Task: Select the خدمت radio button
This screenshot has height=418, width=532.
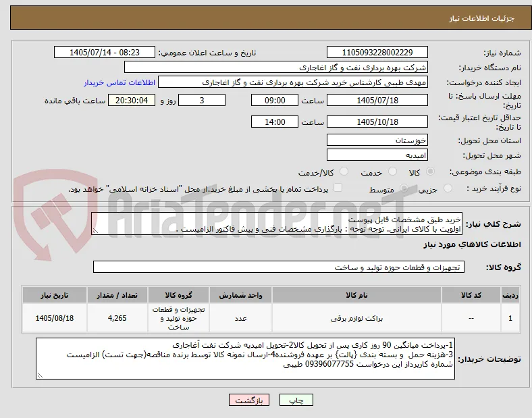Action: tap(392, 172)
